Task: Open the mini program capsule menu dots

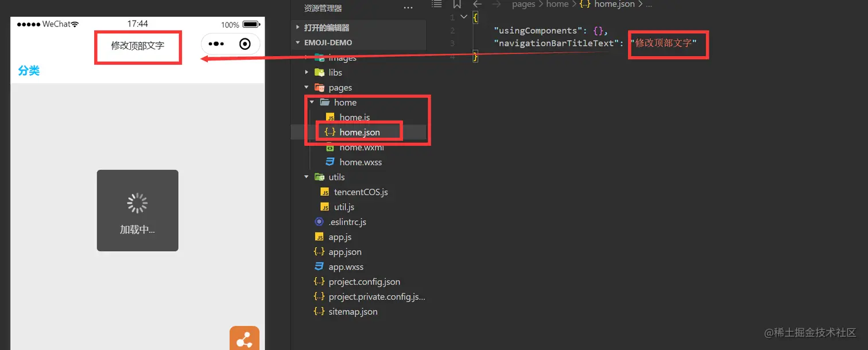Action: point(216,44)
